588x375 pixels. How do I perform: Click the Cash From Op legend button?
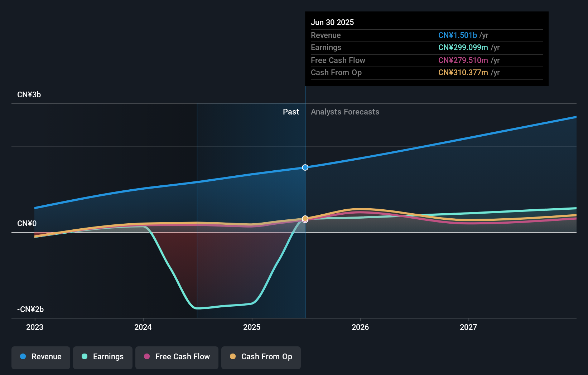pos(261,357)
